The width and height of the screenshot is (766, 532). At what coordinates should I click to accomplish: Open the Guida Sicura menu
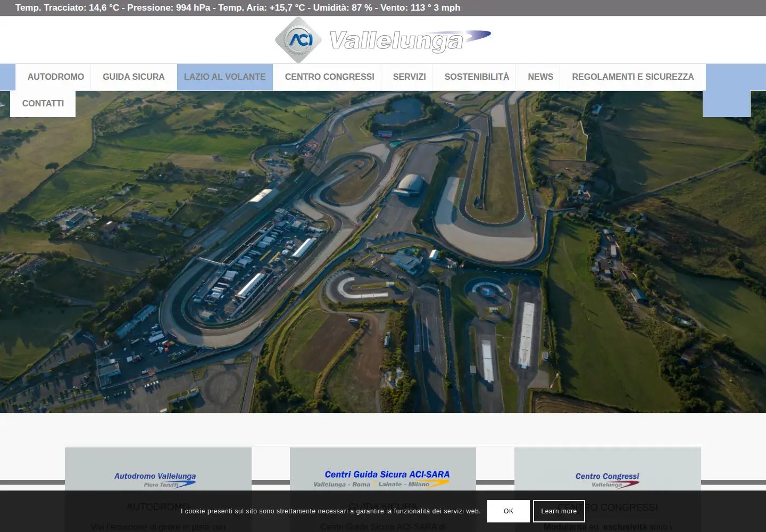(x=134, y=77)
